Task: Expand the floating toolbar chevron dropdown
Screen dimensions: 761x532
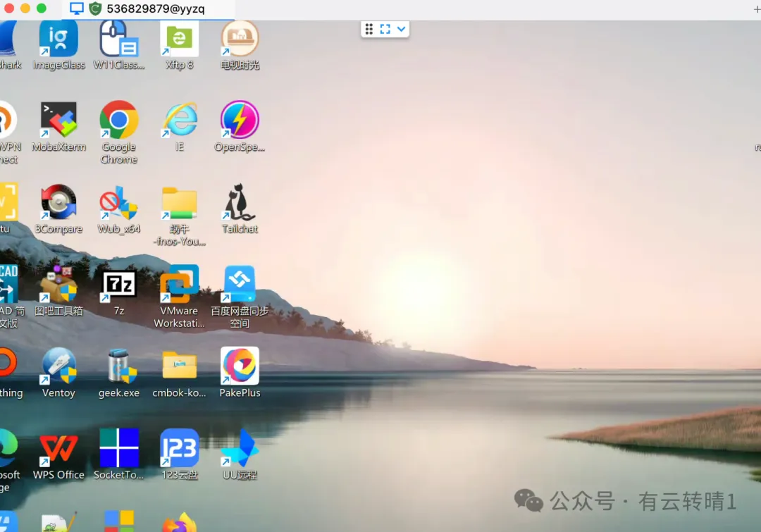Action: (401, 29)
